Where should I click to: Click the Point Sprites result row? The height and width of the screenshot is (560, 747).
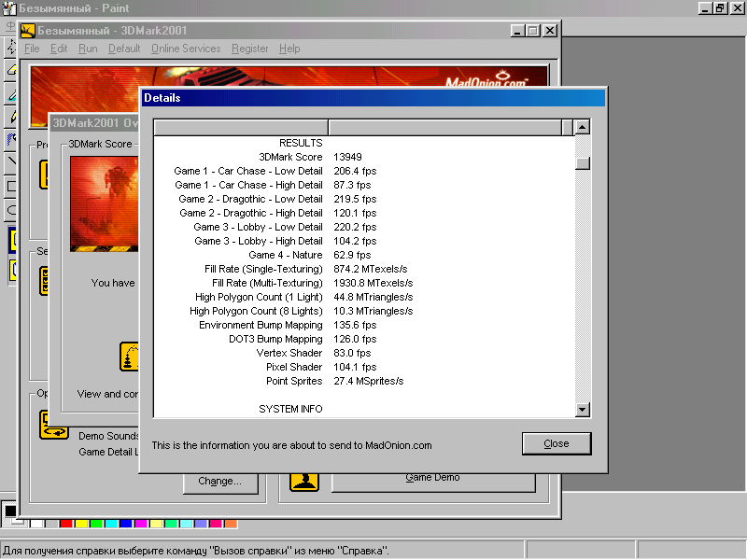pos(364,382)
